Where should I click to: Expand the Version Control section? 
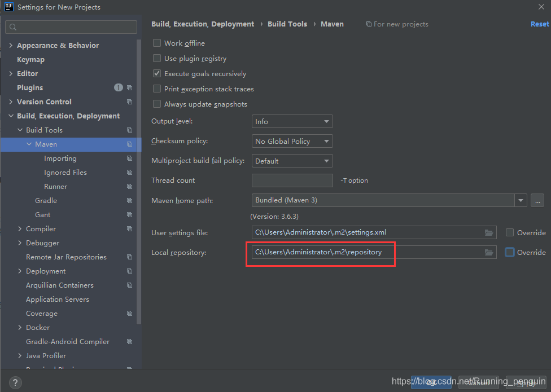(x=11, y=102)
